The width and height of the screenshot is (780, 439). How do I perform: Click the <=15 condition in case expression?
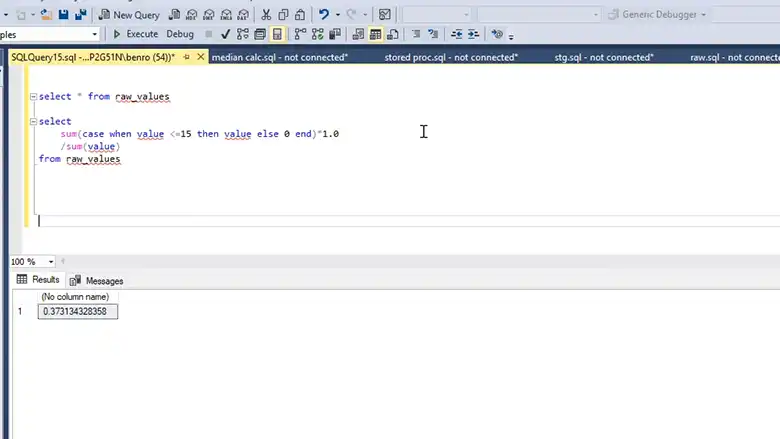181,134
